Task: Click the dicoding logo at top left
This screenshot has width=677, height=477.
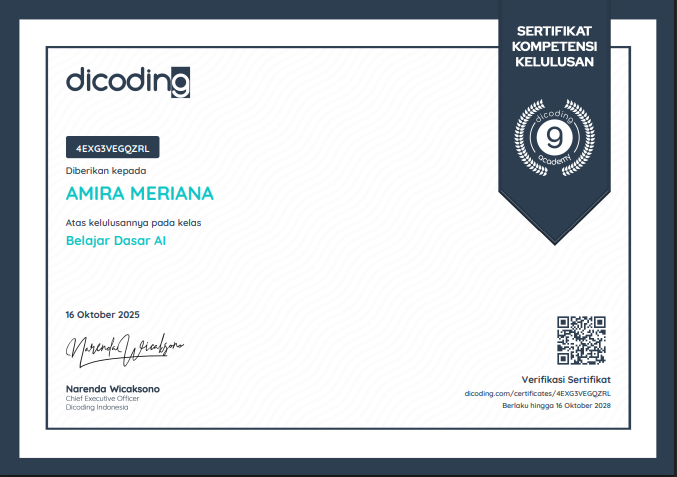Action: pos(127,80)
